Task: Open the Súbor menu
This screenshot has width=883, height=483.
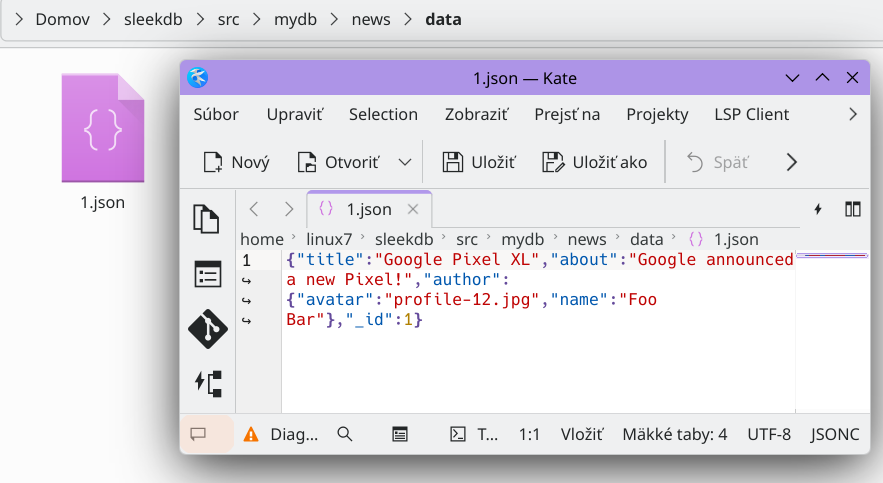Action: pyautogui.click(x=216, y=114)
